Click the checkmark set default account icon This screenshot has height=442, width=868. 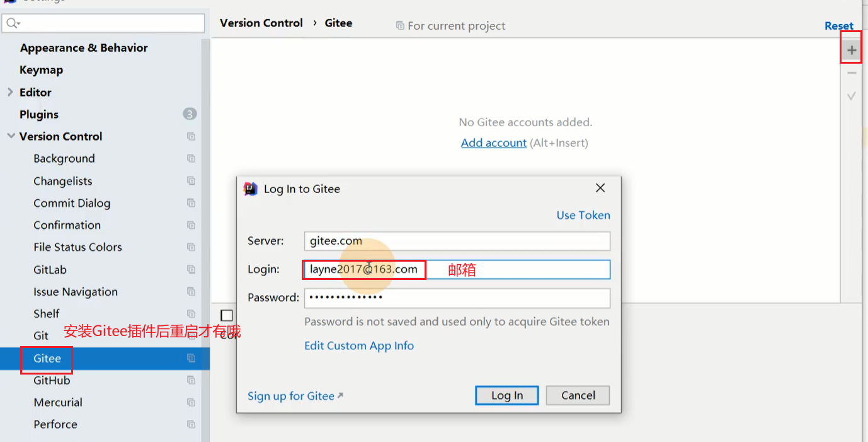click(852, 96)
